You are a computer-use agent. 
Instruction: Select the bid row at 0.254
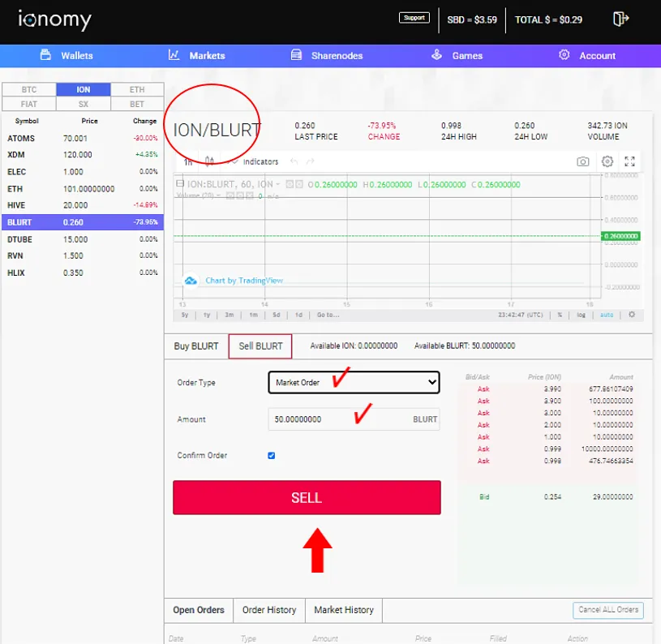tap(547, 497)
